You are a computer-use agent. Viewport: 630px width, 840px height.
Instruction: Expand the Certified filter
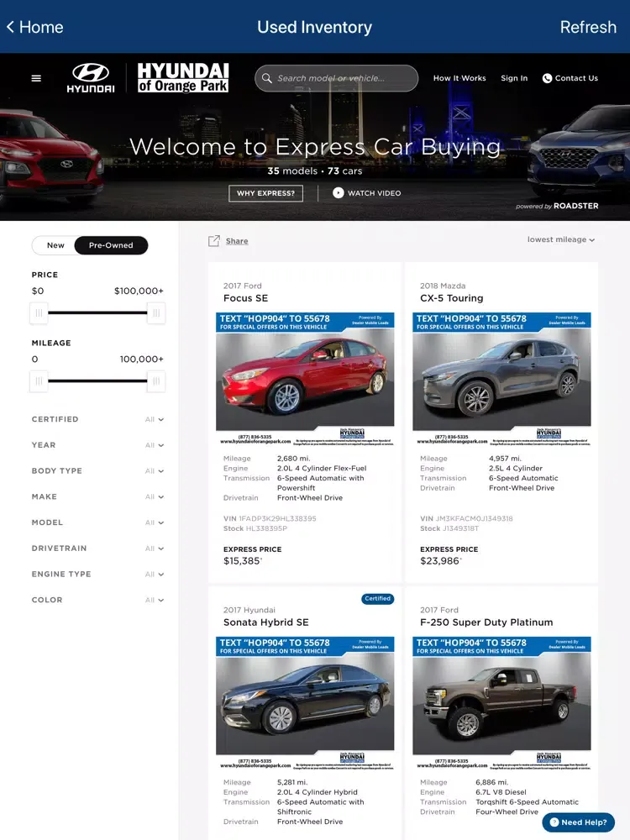(97, 419)
